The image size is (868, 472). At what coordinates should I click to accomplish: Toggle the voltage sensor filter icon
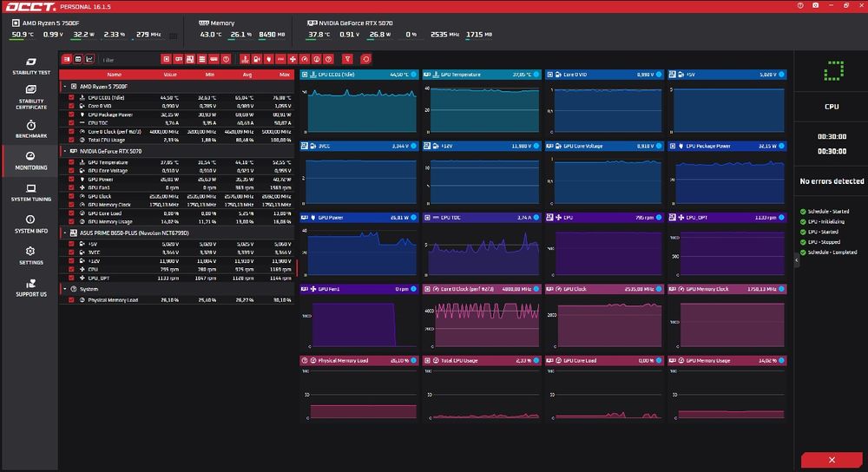[257, 59]
